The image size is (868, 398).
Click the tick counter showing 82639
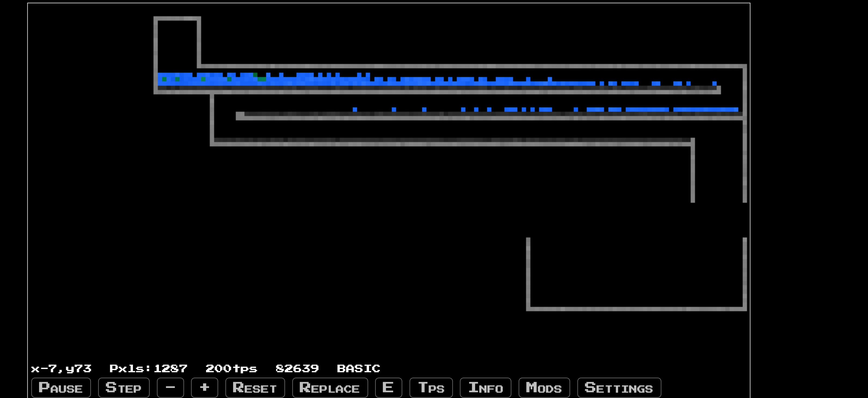pos(297,369)
